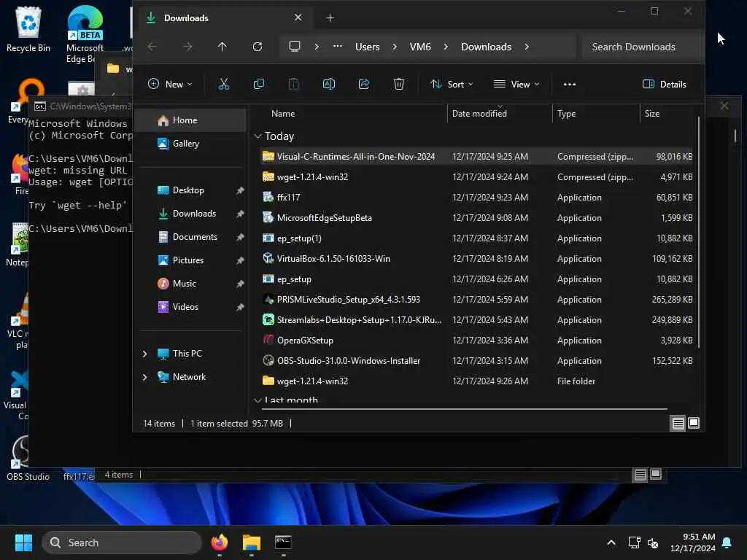Viewport: 747px width, 560px height.
Task: Open Videos in navigation pane
Action: click(x=190, y=307)
